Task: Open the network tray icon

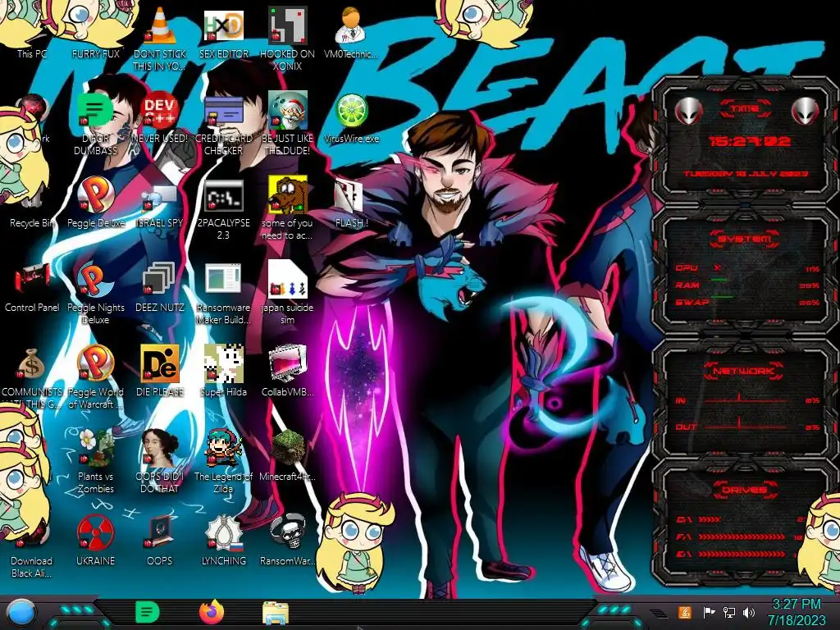Action: 728,612
